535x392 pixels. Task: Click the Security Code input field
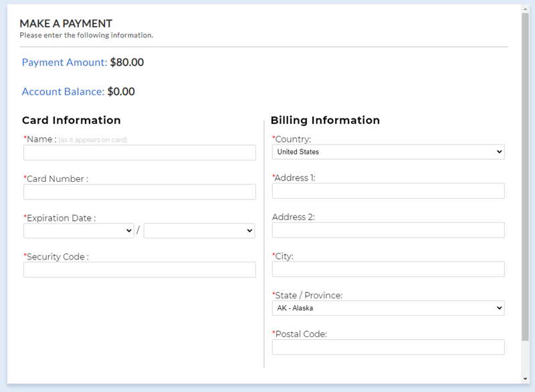[x=139, y=270]
